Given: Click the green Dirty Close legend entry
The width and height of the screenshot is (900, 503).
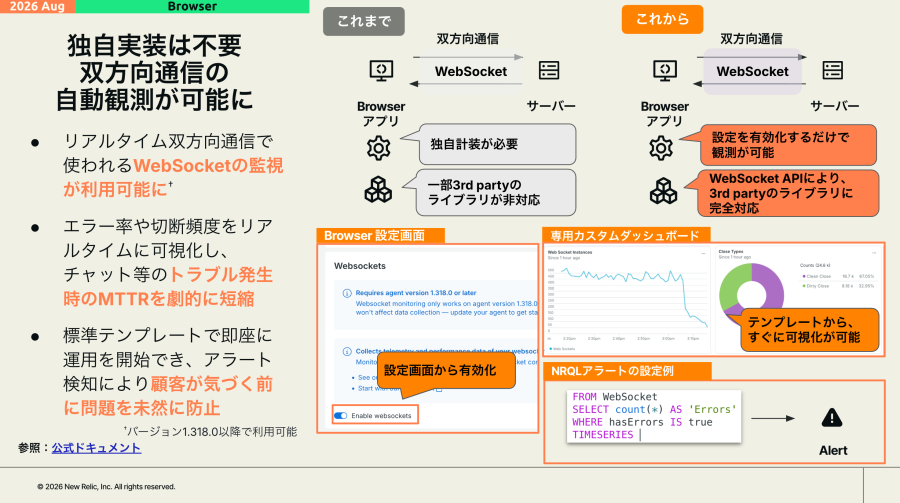Looking at the screenshot, I should coord(839,285).
